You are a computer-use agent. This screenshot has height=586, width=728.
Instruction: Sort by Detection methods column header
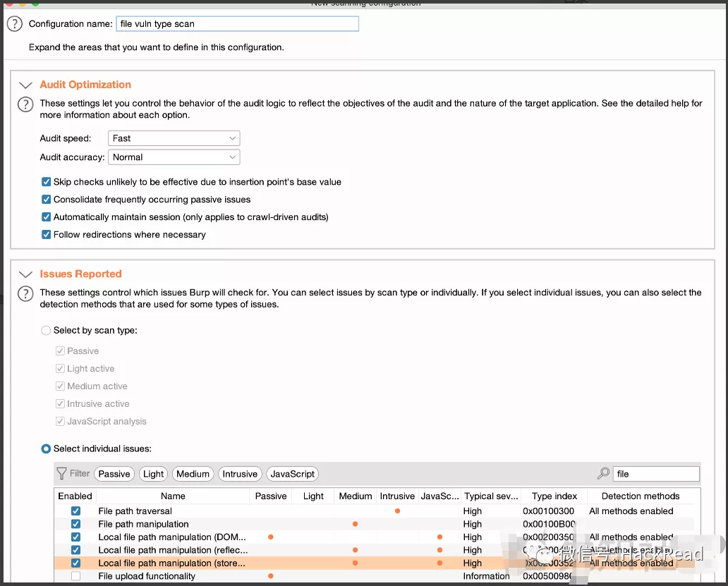[641, 496]
